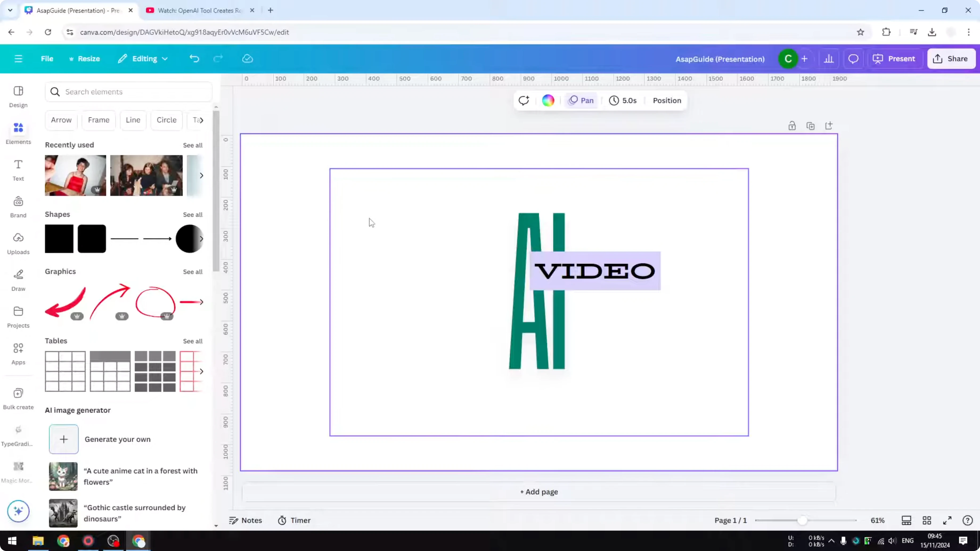Open Projects from the sidebar
The image size is (980, 551).
pos(18,317)
